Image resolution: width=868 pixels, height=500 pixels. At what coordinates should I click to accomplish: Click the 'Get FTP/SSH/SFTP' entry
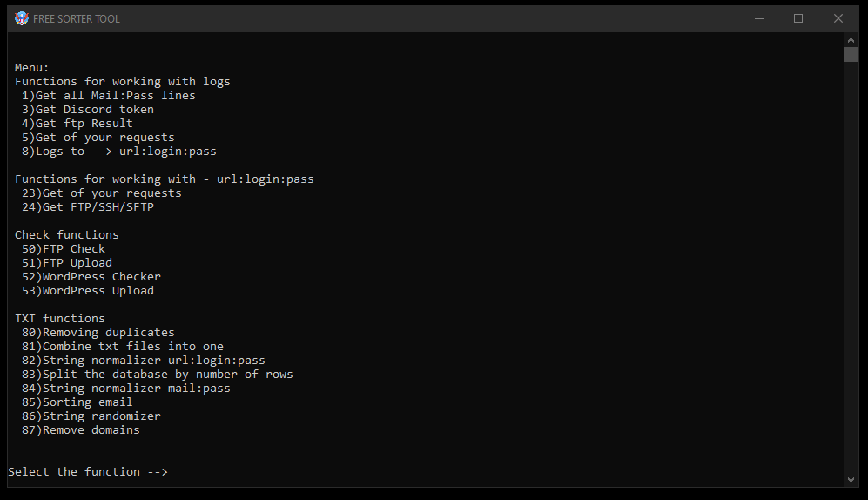(87, 207)
